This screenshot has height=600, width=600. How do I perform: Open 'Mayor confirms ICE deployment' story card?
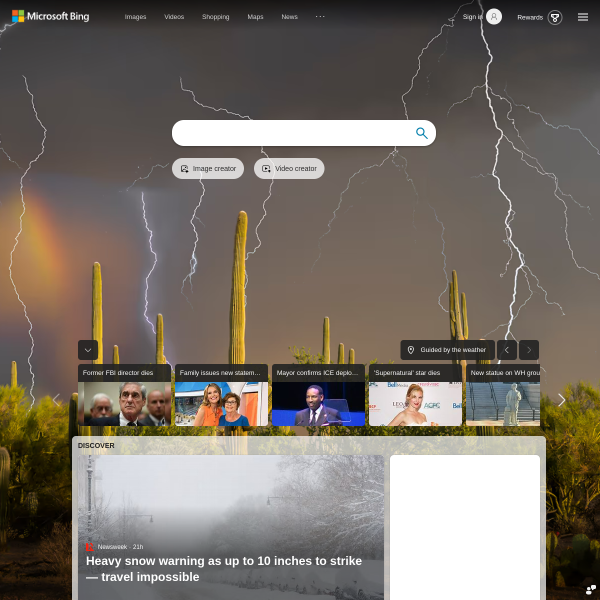[x=318, y=395]
